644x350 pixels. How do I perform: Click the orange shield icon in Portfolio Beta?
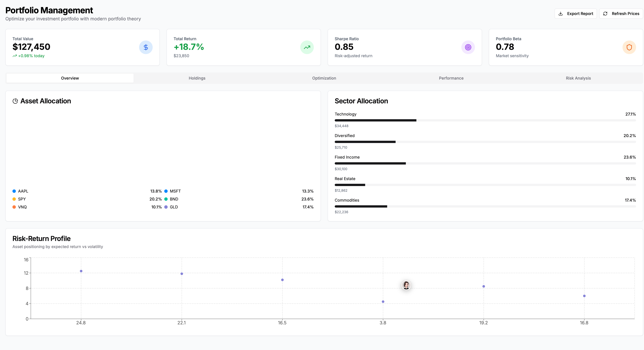tap(629, 47)
